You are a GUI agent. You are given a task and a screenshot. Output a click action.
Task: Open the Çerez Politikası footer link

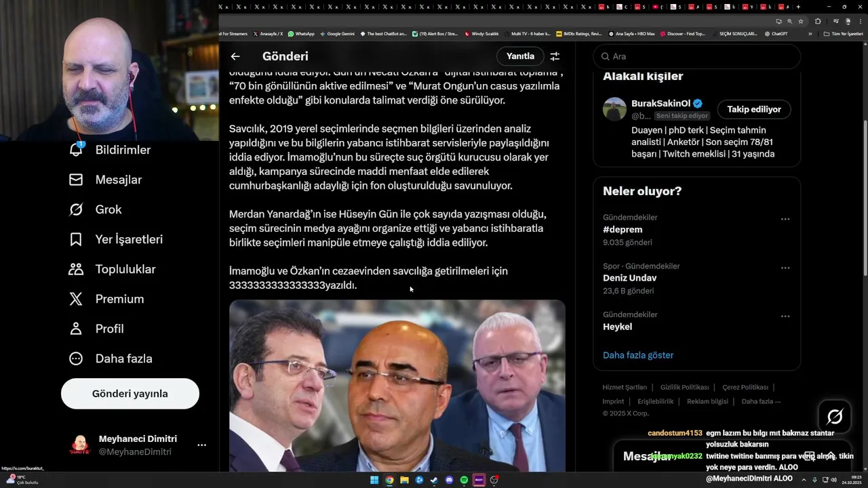coord(745,388)
